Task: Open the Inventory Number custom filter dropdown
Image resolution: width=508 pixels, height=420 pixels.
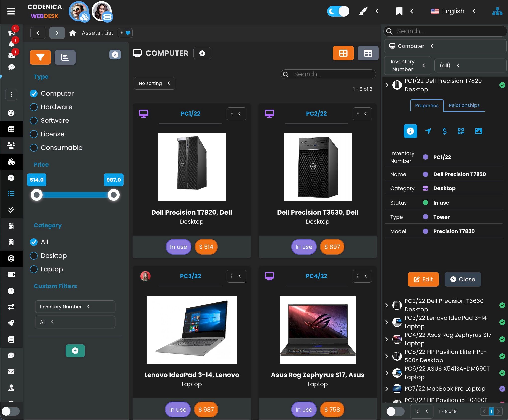Action: (x=75, y=307)
